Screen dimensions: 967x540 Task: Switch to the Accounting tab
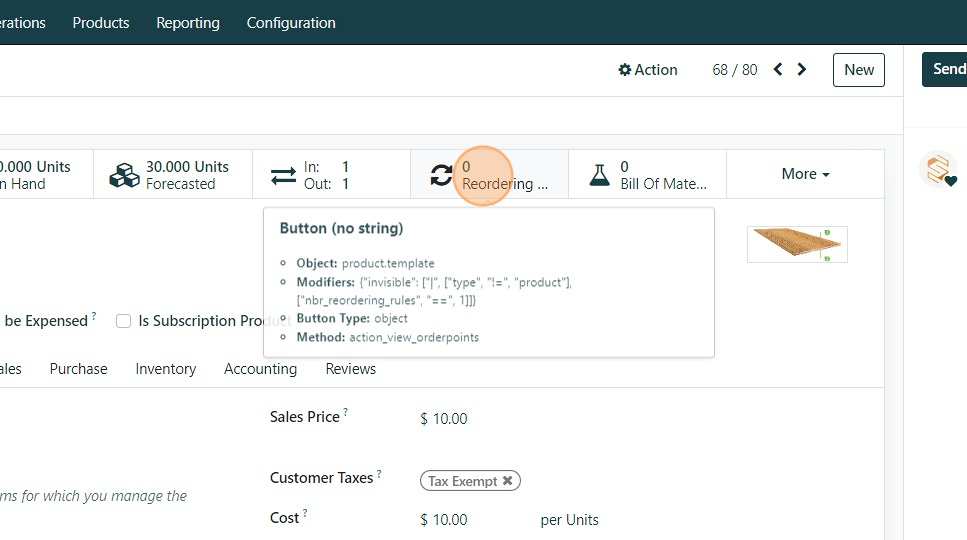pyautogui.click(x=260, y=369)
